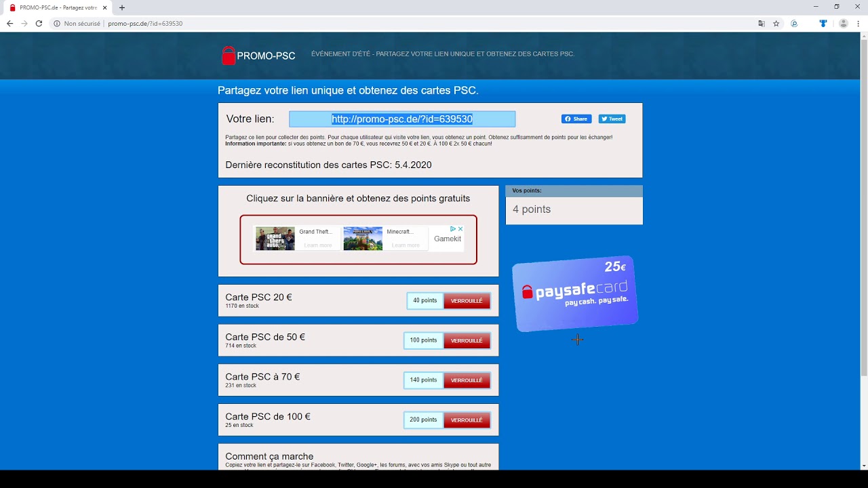This screenshot has width=868, height=488.
Task: Open a new tab with the plus button
Action: click(122, 7)
